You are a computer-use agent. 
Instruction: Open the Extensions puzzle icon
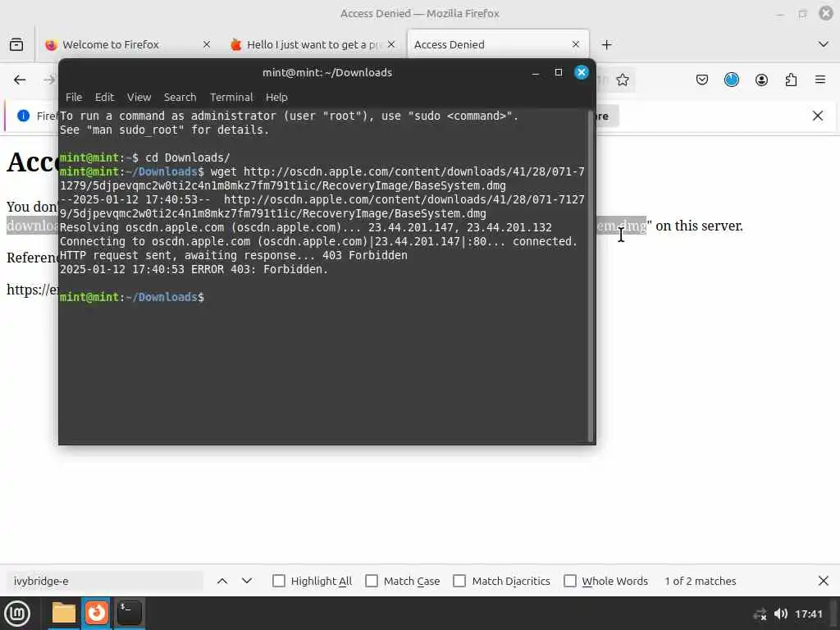[x=791, y=80]
